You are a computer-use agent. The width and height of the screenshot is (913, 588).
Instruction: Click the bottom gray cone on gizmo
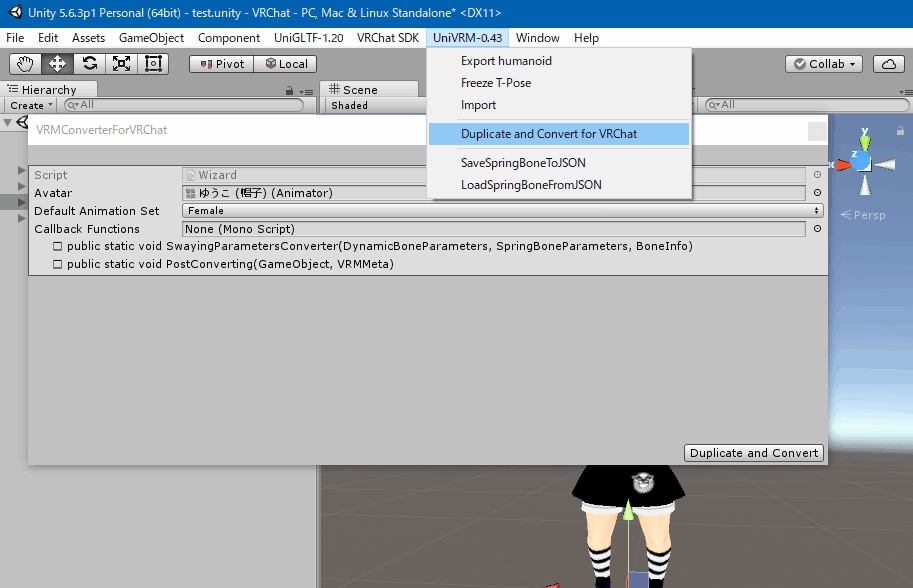[x=865, y=186]
